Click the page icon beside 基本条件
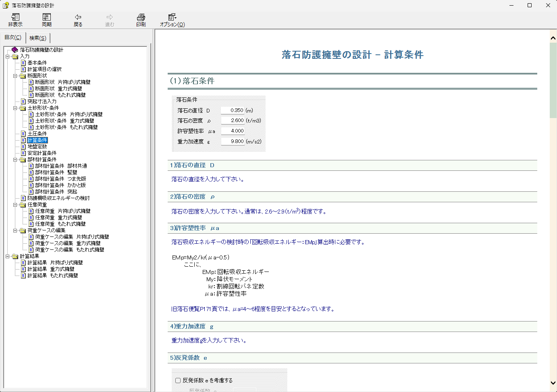Viewport: 557px width, 392px height. coord(23,63)
